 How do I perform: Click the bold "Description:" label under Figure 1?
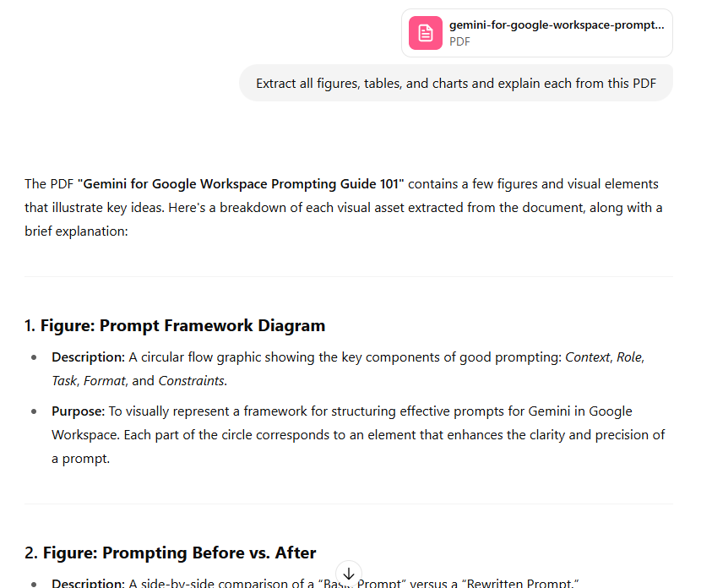point(88,357)
